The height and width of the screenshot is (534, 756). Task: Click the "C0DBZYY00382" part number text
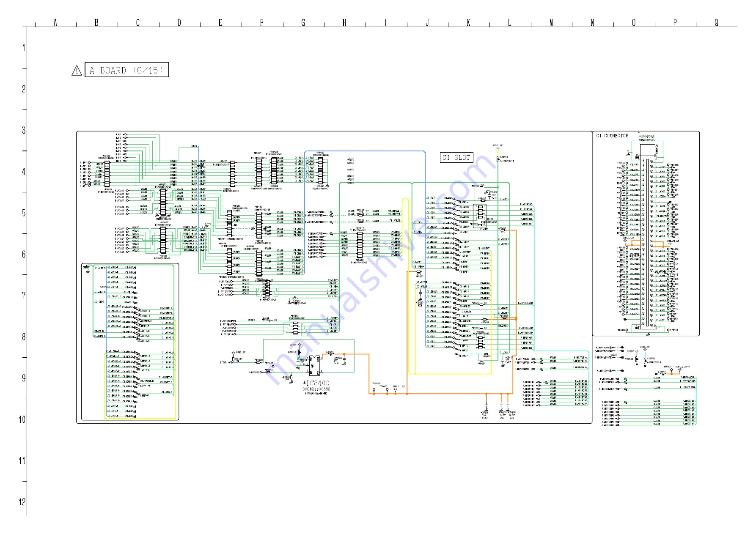click(x=316, y=389)
